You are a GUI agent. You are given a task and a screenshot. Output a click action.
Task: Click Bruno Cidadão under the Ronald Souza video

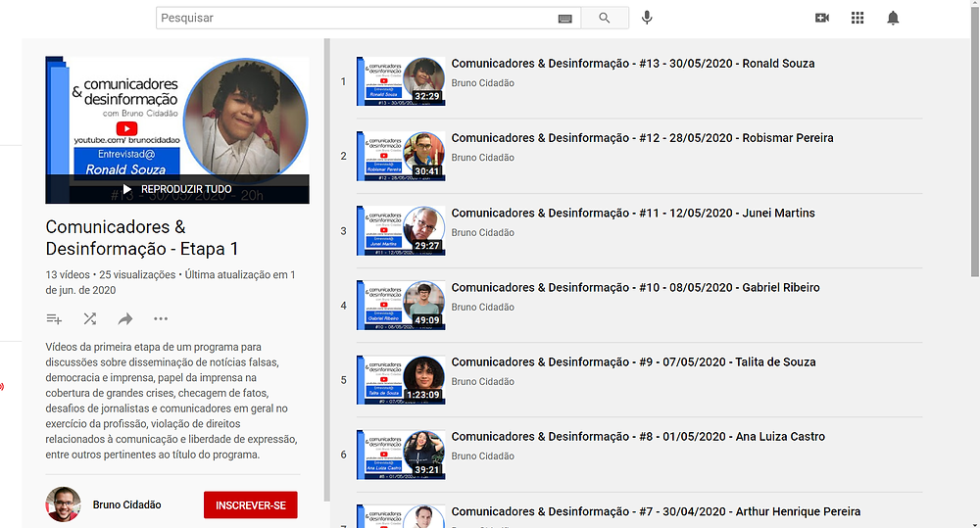[x=482, y=83]
